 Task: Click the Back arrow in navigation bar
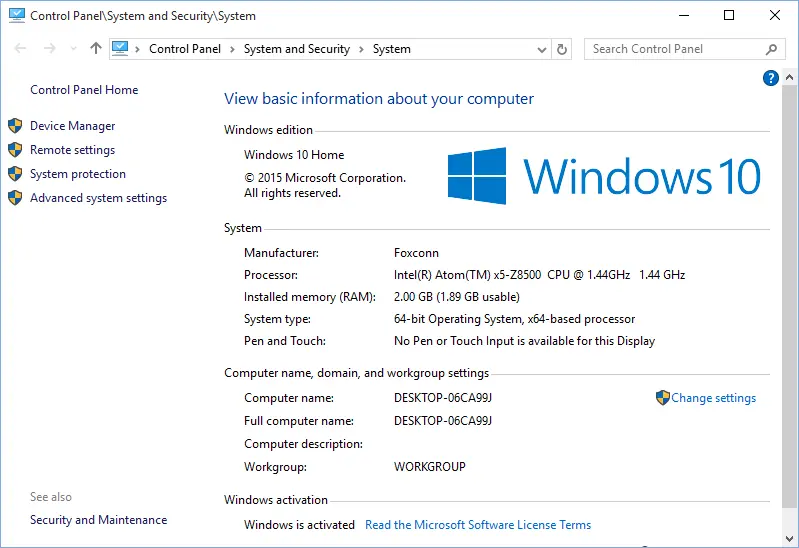pos(21,49)
